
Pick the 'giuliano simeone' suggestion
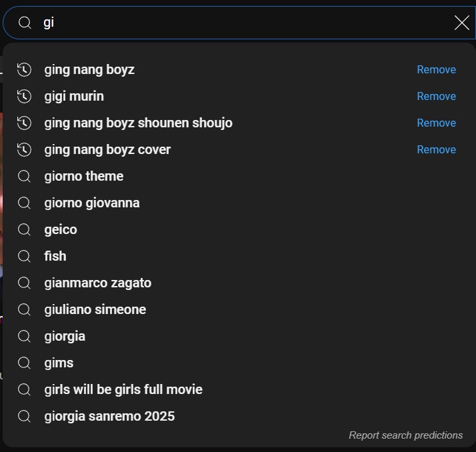click(95, 309)
